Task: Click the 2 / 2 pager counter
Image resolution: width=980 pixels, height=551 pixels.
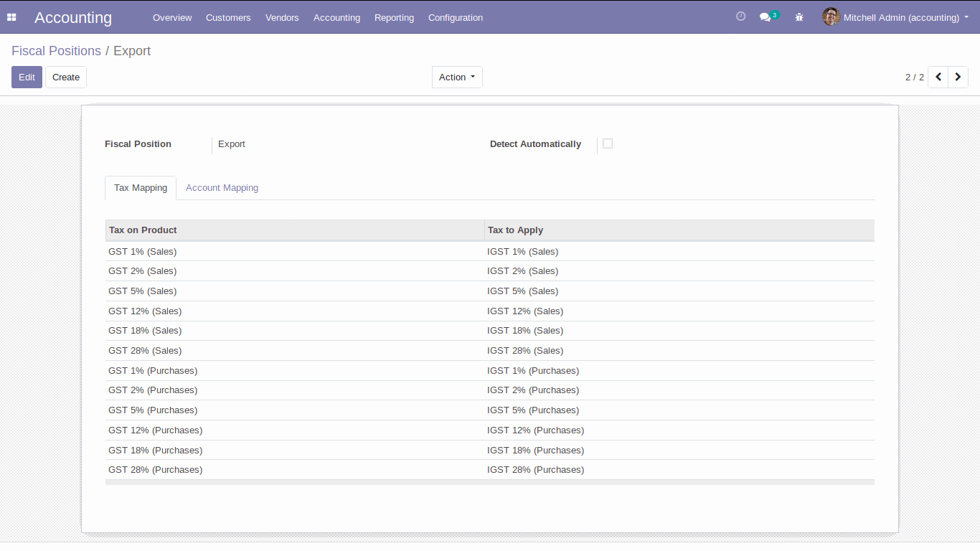Action: pos(915,77)
